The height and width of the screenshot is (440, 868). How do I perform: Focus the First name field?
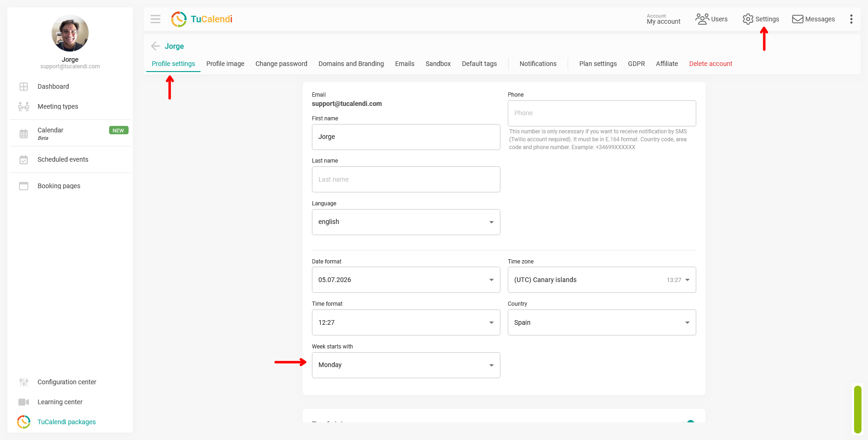coord(406,137)
